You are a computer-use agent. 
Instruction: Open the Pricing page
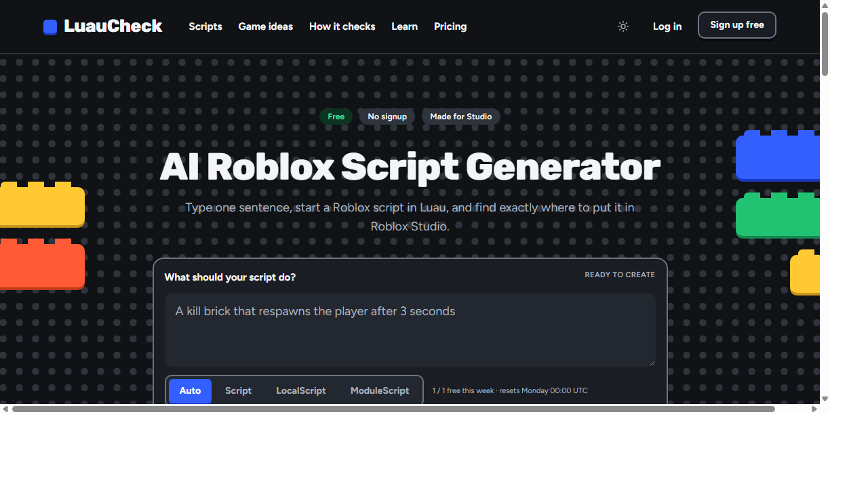coord(450,26)
